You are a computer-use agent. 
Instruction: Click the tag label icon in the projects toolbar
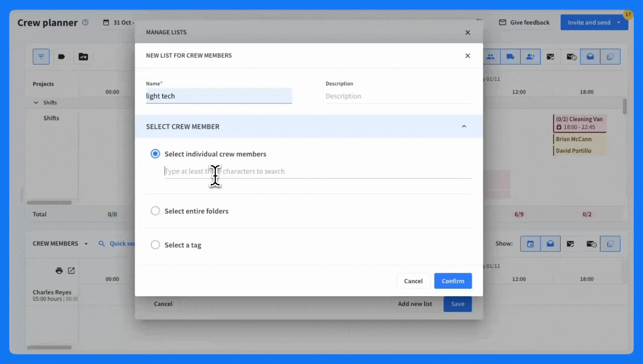[x=62, y=57]
